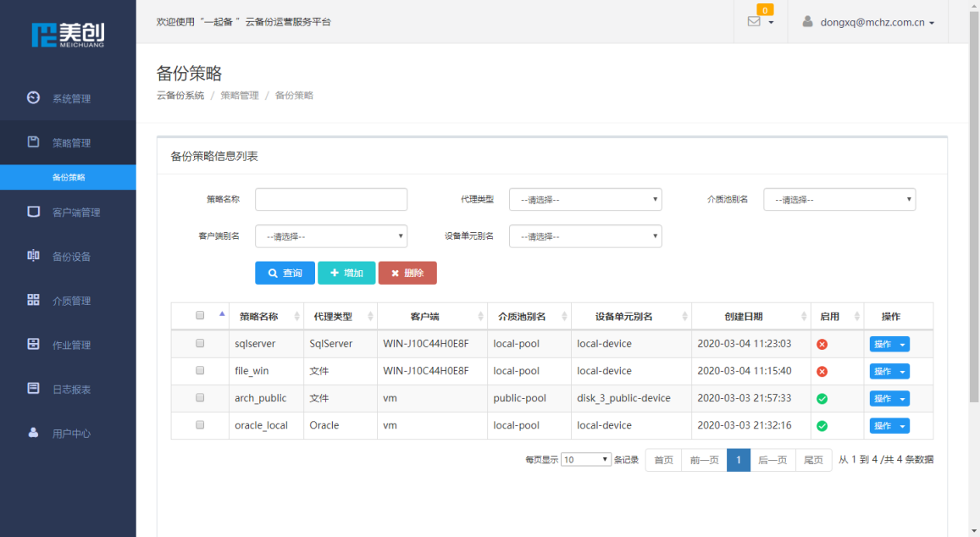The height and width of the screenshot is (537, 980).
Task: Check the oracle_local row checkbox
Action: pyautogui.click(x=200, y=424)
